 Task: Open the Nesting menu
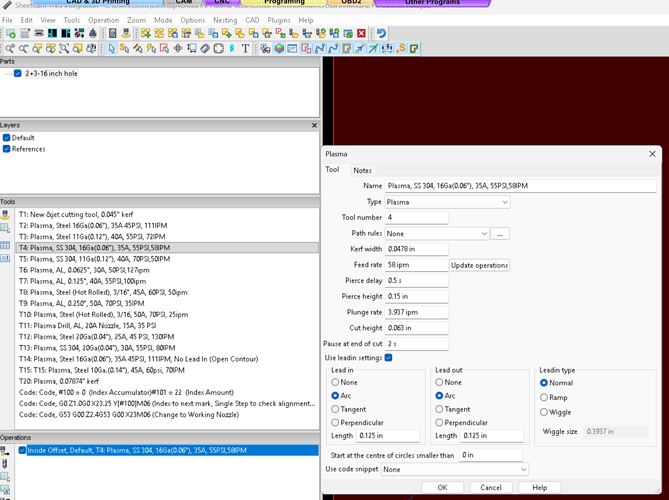click(x=225, y=20)
